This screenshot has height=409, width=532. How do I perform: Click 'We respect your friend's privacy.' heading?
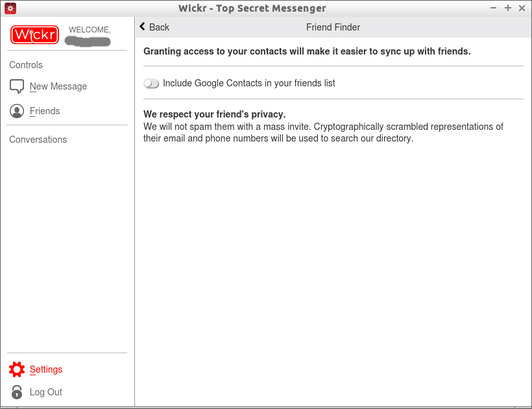215,114
